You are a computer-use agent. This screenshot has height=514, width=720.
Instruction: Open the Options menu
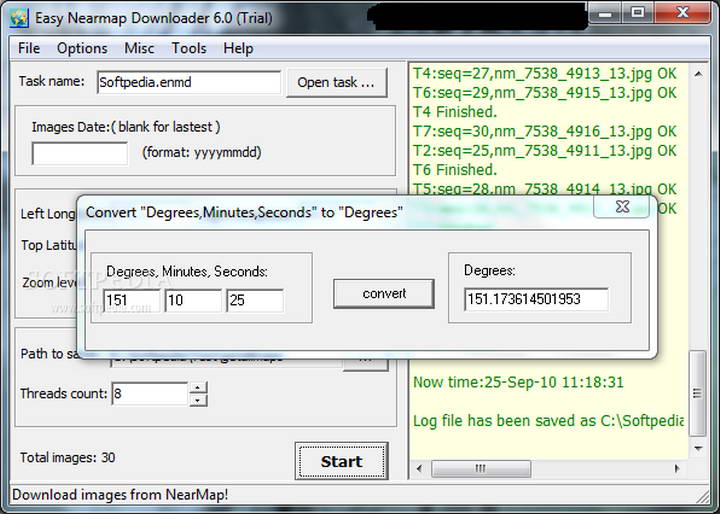tap(82, 48)
